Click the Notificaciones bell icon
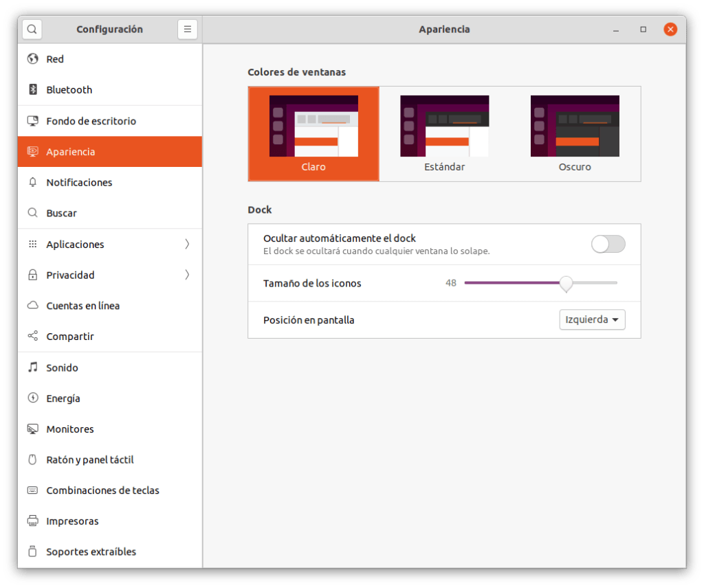The image size is (704, 588). point(32,183)
